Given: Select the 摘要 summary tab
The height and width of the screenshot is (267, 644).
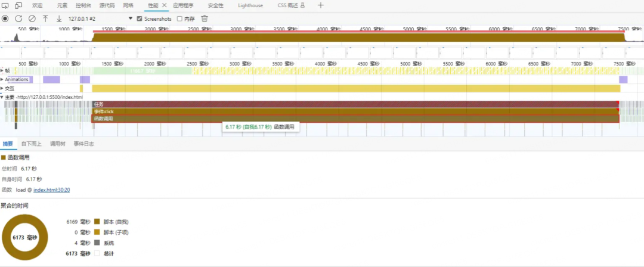Looking at the screenshot, I should pyautogui.click(x=8, y=144).
